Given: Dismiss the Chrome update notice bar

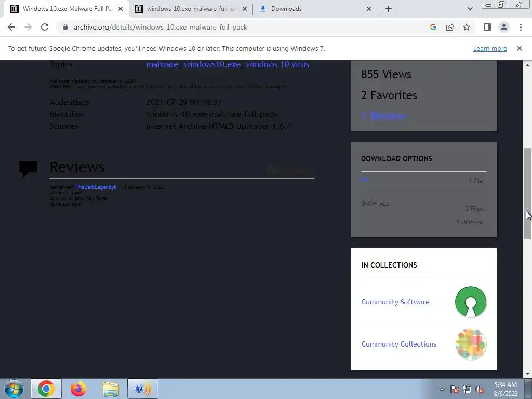Looking at the screenshot, I should pos(519,48).
